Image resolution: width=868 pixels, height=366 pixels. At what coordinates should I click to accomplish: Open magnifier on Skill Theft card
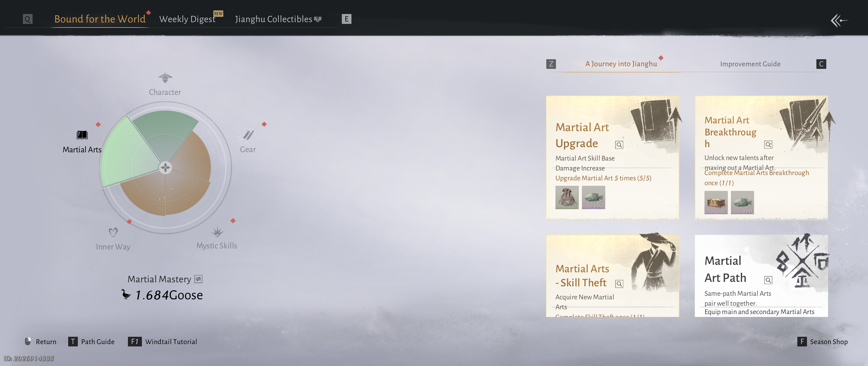[x=619, y=284]
